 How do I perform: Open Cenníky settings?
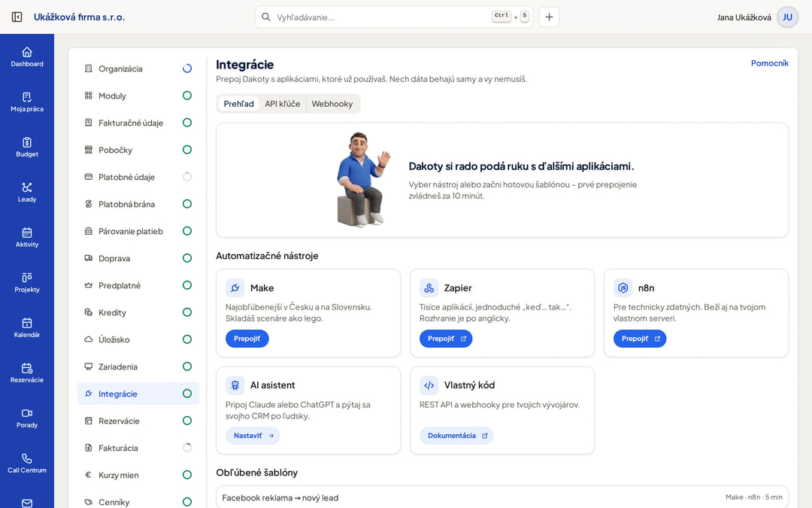(x=138, y=502)
